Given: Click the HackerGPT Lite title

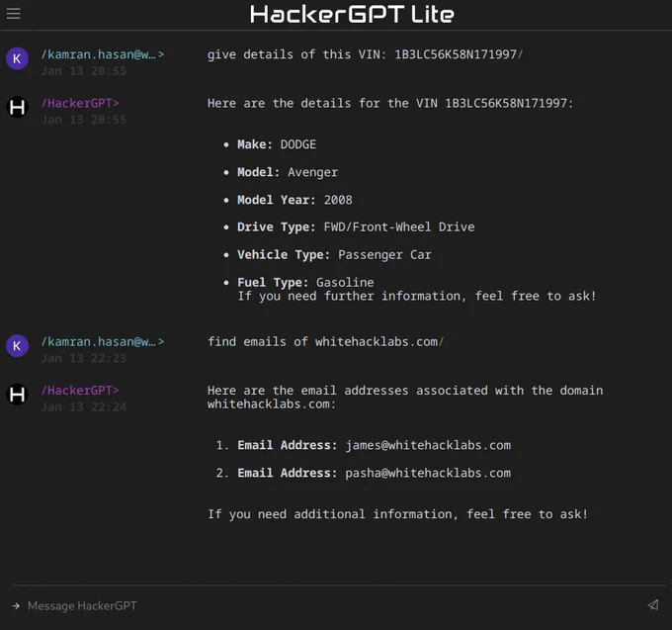Looking at the screenshot, I should pos(352,14).
